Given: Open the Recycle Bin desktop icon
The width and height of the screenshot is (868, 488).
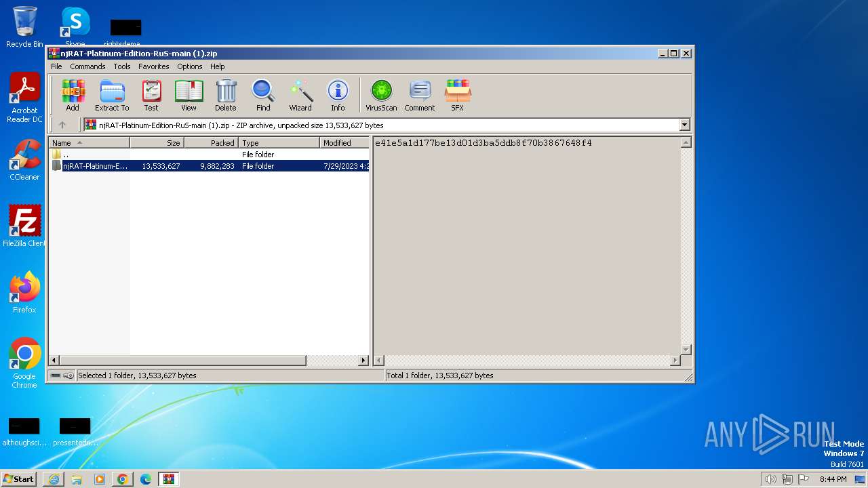Looking at the screenshot, I should click(24, 27).
